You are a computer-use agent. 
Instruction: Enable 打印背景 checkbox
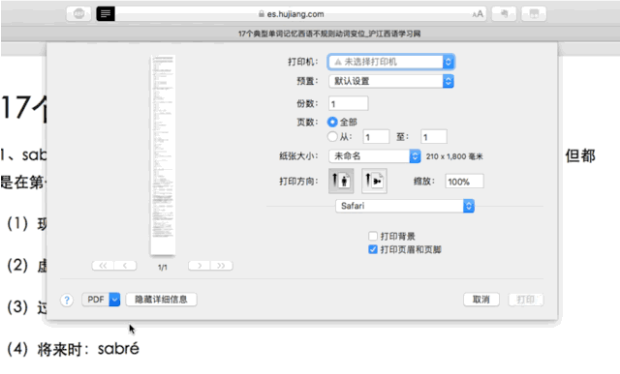pos(372,236)
